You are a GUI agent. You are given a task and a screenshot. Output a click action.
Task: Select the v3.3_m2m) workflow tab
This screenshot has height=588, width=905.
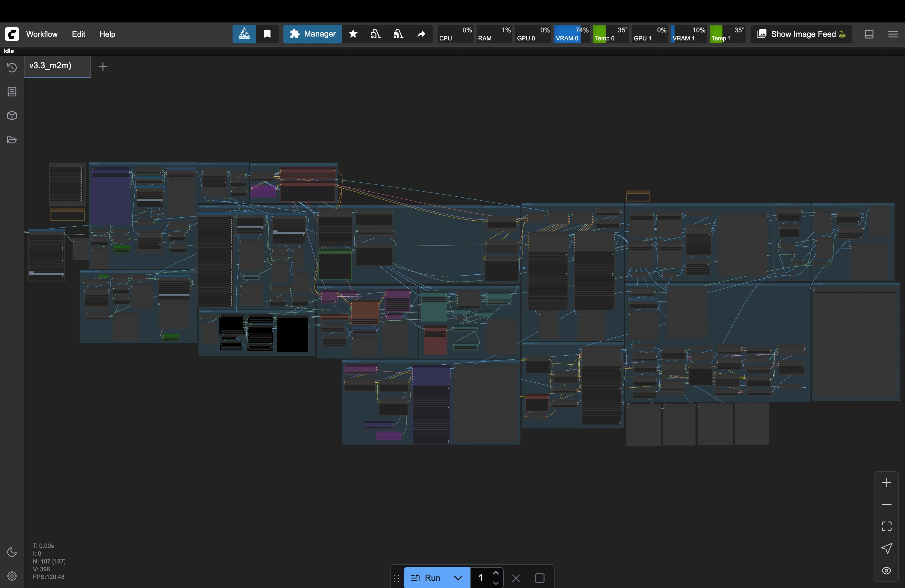point(51,66)
